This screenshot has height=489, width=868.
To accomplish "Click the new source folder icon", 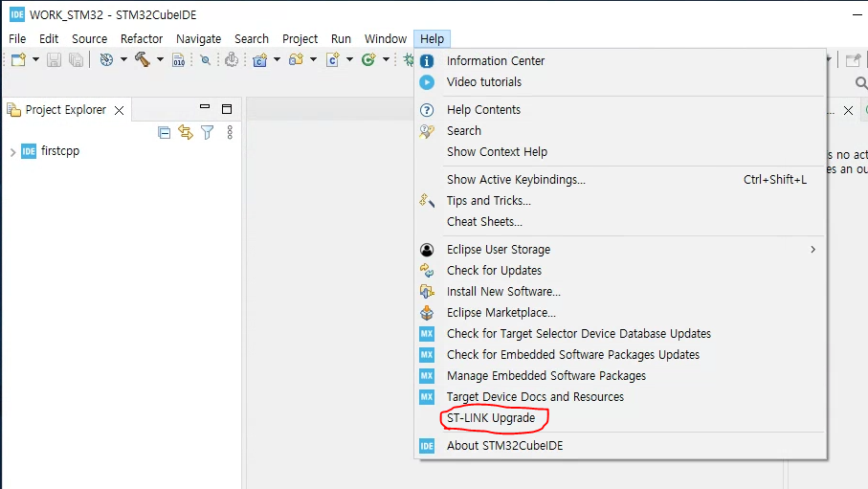I will (x=296, y=59).
